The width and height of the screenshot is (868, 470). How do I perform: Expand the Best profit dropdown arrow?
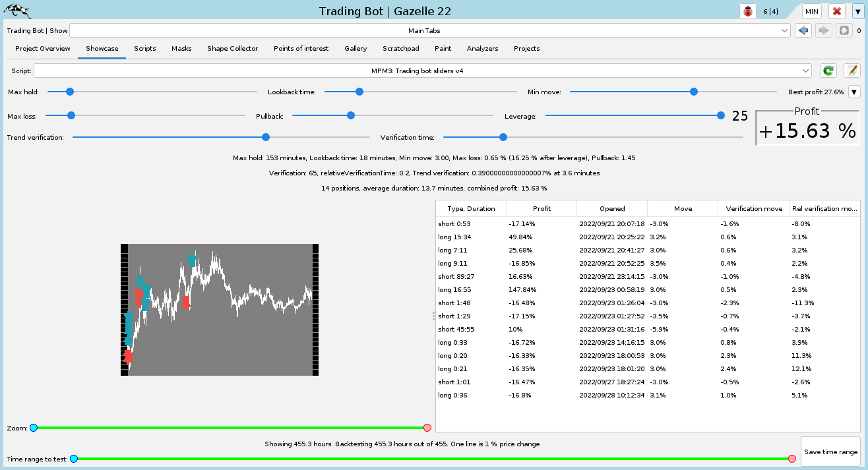(854, 92)
